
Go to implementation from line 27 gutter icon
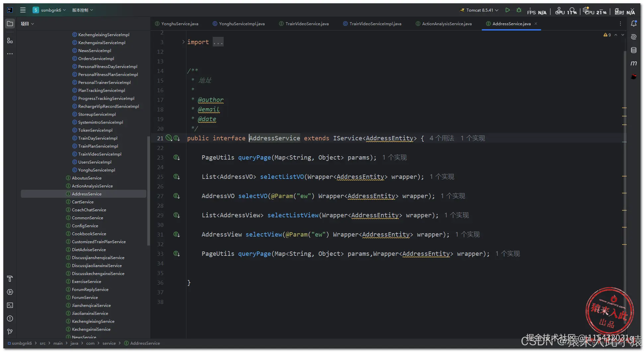(177, 196)
